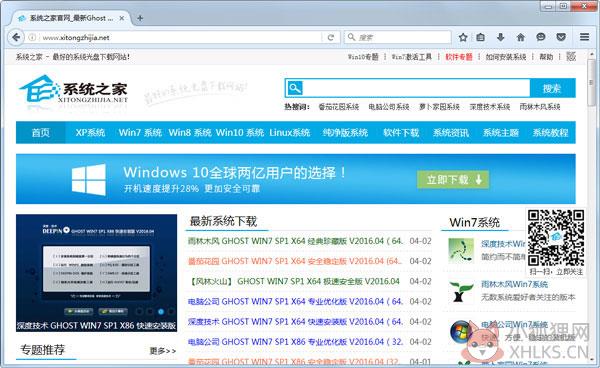Select the 系统之家官网 browser tab
This screenshot has width=600, height=368.
tap(71, 18)
